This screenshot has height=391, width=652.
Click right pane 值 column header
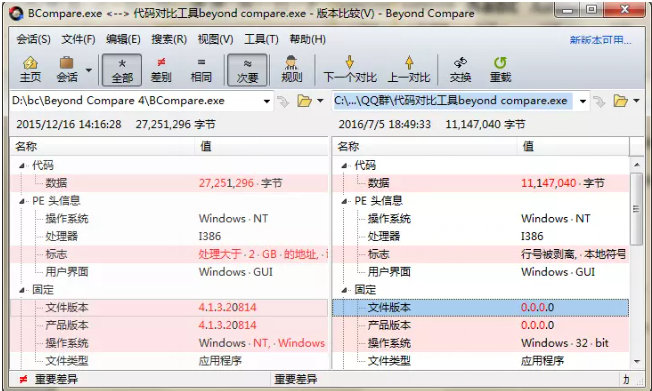[x=573, y=146]
